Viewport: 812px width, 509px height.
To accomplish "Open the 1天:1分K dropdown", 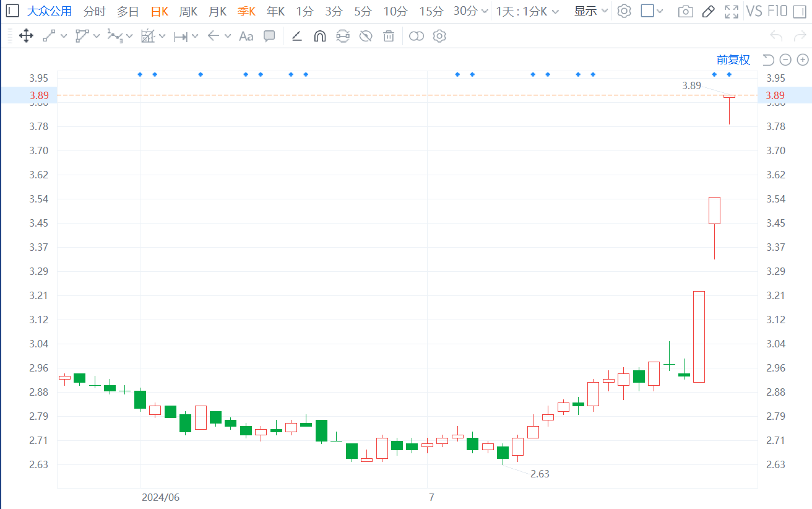I will click(527, 11).
